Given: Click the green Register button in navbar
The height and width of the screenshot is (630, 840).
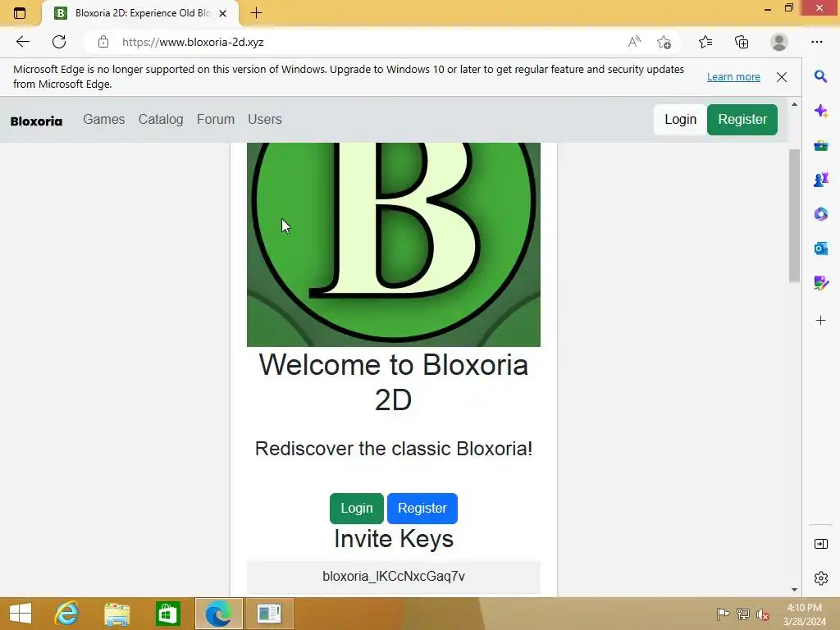Looking at the screenshot, I should 742,120.
